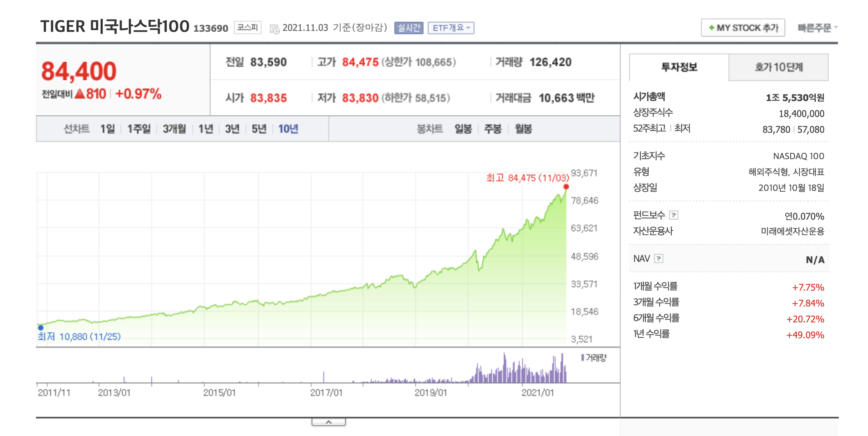Click the red highest-price dot on chart

click(566, 187)
